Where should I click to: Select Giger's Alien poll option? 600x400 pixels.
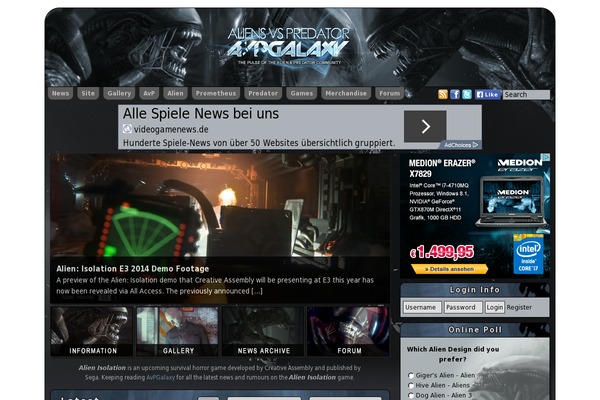(411, 376)
